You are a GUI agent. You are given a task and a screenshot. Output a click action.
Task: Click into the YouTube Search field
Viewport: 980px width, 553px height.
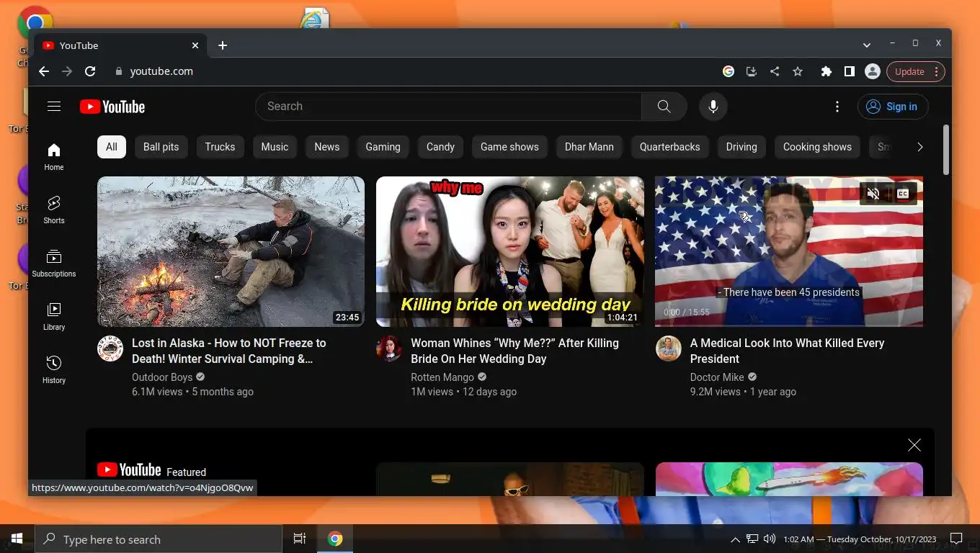click(448, 107)
